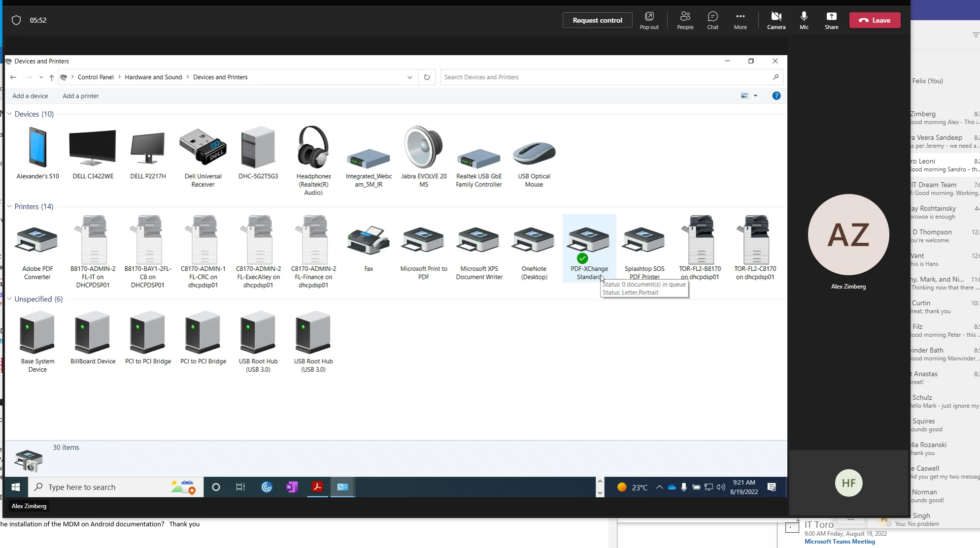Open the People panel in Teams
The image size is (980, 548).
tap(685, 20)
